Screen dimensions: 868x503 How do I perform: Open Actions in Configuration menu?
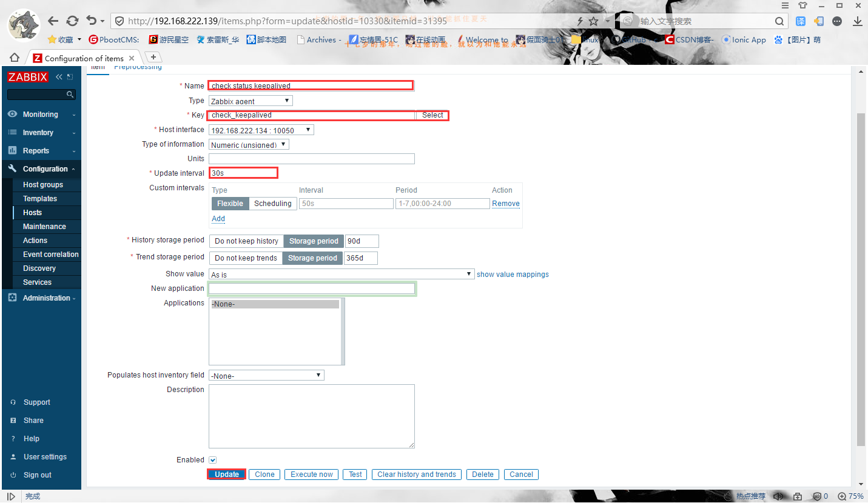point(35,241)
